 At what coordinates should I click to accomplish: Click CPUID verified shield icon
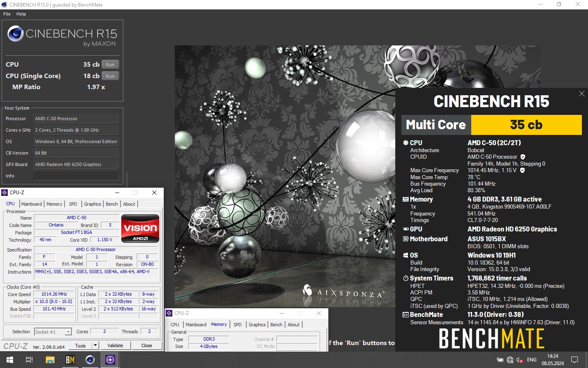pyautogui.click(x=523, y=157)
